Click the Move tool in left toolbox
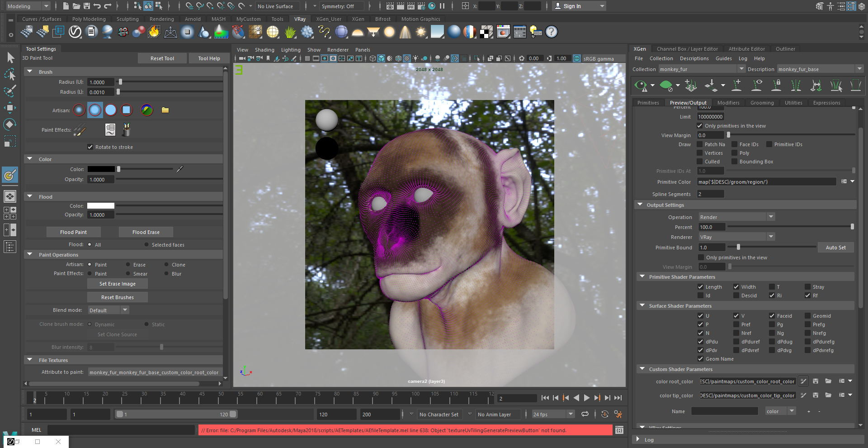The width and height of the screenshot is (868, 448). (x=10, y=107)
